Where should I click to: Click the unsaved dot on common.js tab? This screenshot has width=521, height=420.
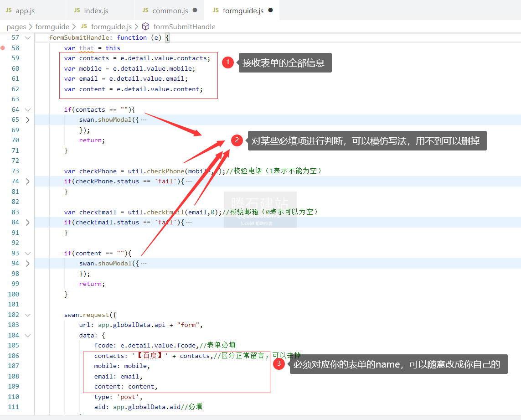tap(195, 10)
